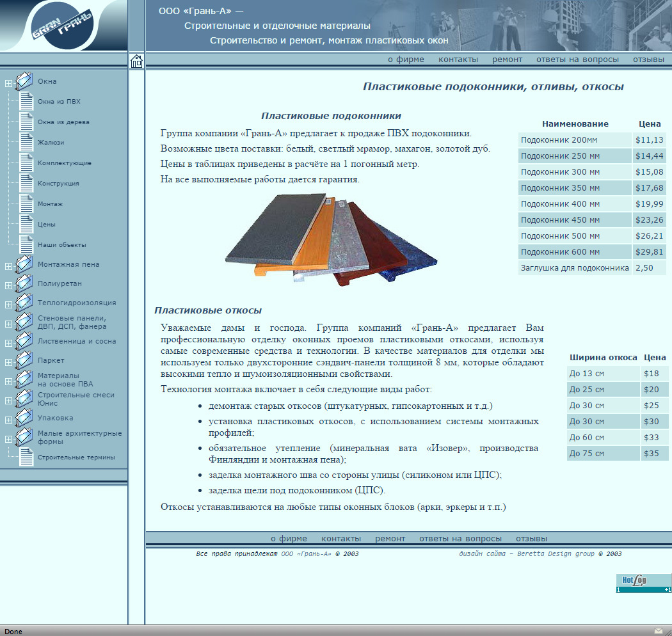This screenshot has height=636, width=672.
Task: Open the Строительные термины link
Action: tap(76, 457)
